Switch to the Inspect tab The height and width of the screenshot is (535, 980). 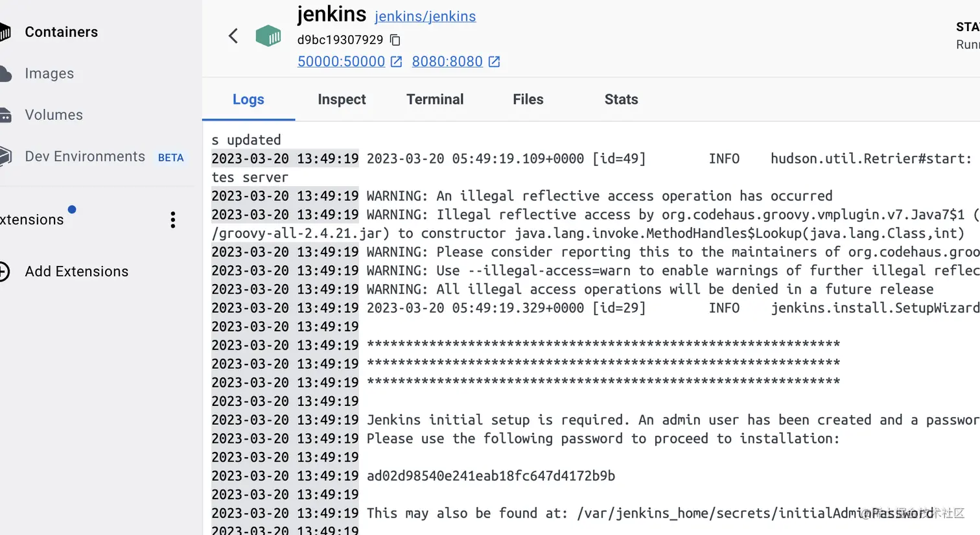(x=342, y=99)
